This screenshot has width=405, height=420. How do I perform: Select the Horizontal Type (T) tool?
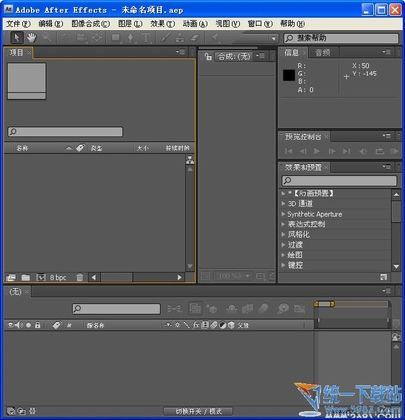point(146,38)
